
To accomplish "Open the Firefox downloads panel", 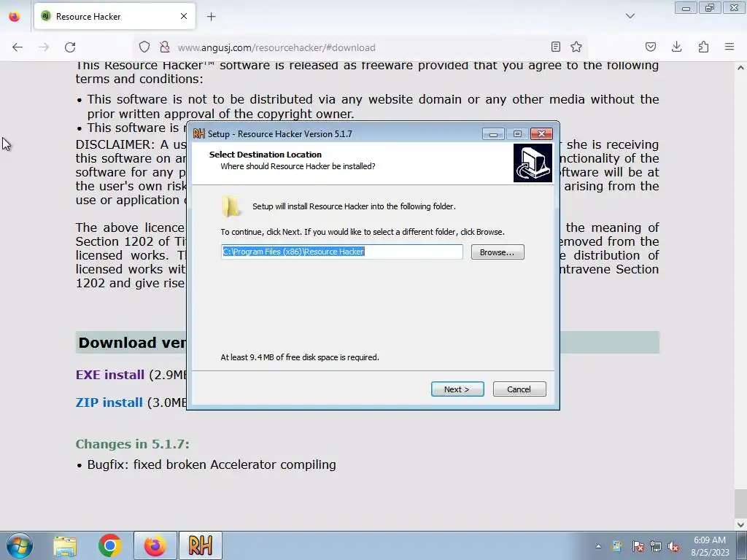I will (x=676, y=47).
